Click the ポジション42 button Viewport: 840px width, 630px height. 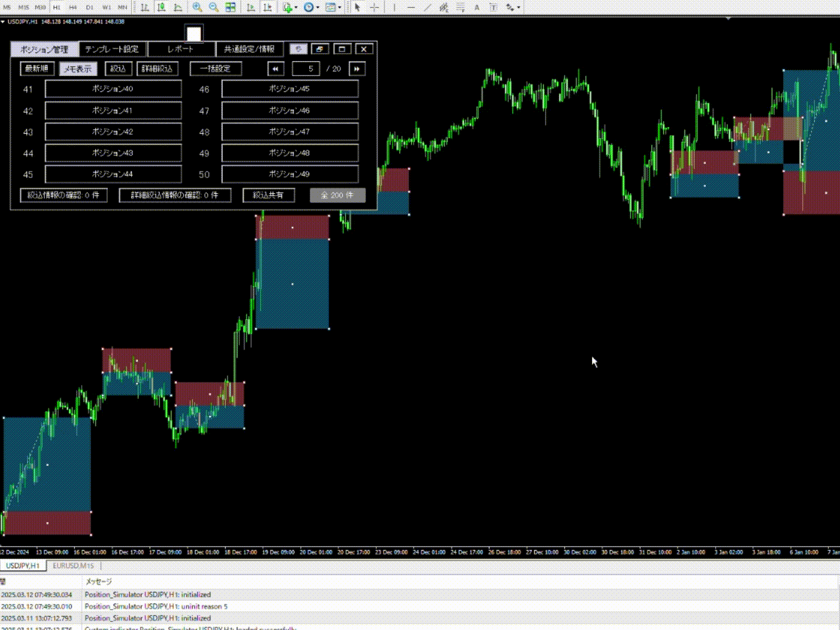tap(113, 132)
